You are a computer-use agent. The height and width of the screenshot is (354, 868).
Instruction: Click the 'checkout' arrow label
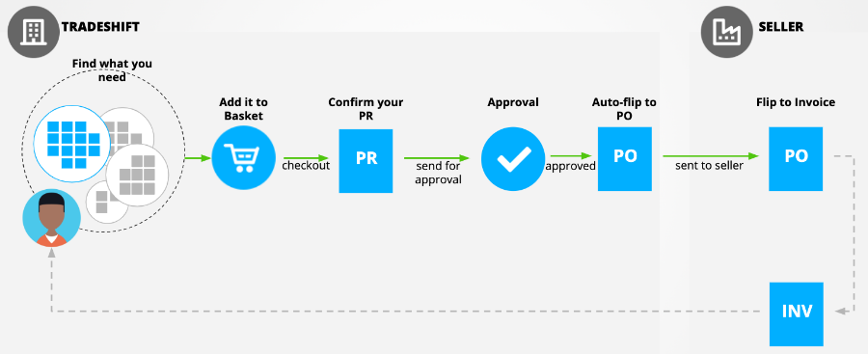pyautogui.click(x=306, y=165)
